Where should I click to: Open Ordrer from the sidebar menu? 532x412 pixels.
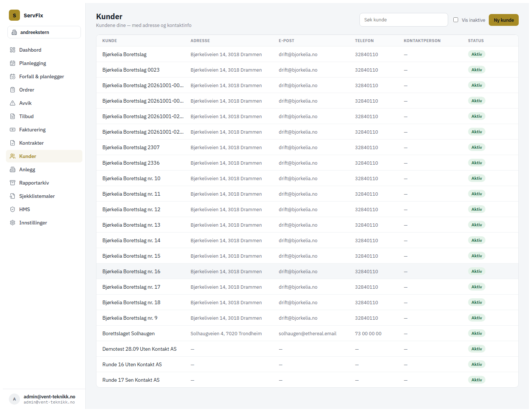click(44, 90)
